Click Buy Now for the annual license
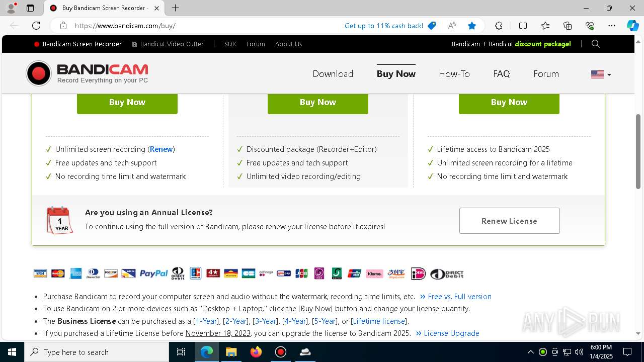 click(x=127, y=103)
